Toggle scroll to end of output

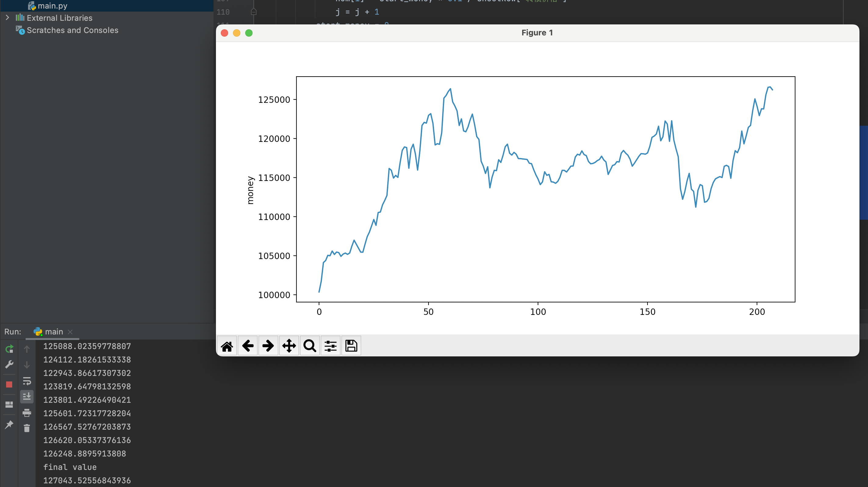[x=27, y=397]
